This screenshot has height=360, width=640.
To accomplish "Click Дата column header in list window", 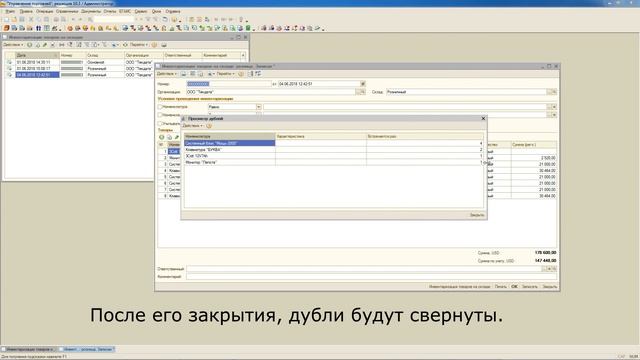I will click(37, 55).
